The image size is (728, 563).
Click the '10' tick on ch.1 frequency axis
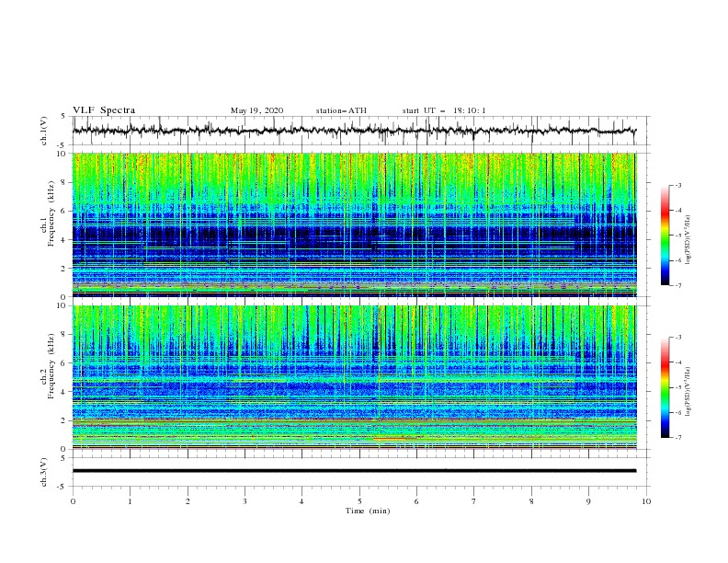pos(63,154)
